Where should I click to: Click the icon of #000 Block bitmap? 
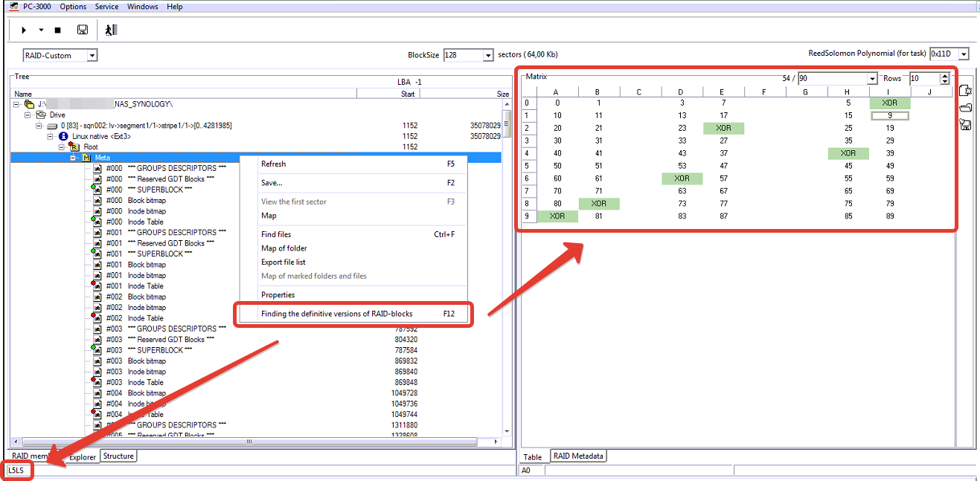point(97,200)
